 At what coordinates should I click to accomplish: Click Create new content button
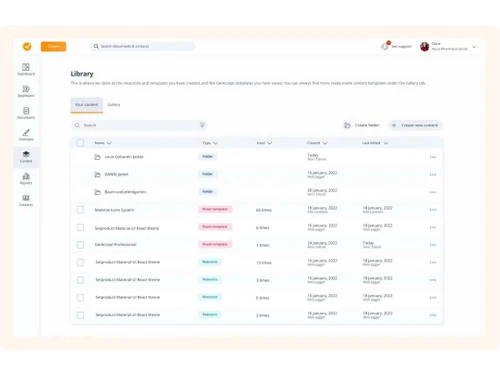tap(416, 125)
